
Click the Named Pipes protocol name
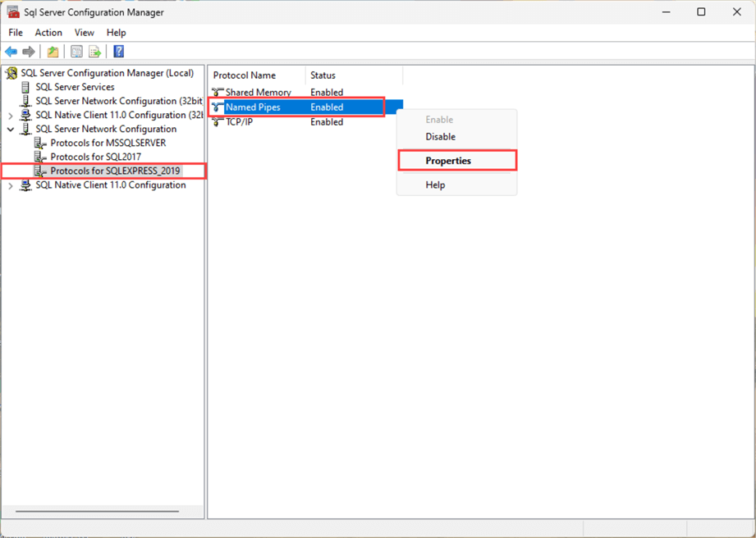(253, 107)
